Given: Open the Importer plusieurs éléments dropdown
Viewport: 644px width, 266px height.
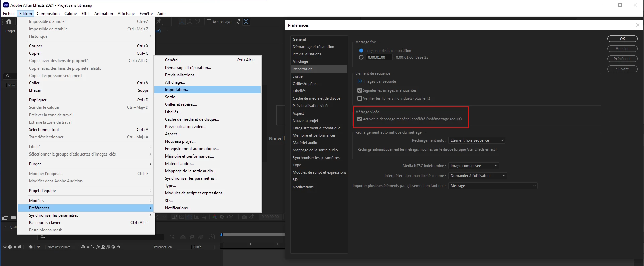Looking at the screenshot, I should (493, 186).
